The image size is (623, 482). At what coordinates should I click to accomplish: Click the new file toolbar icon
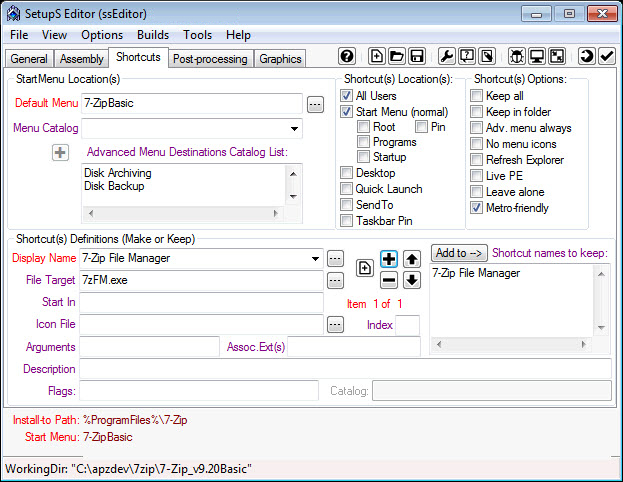point(376,56)
